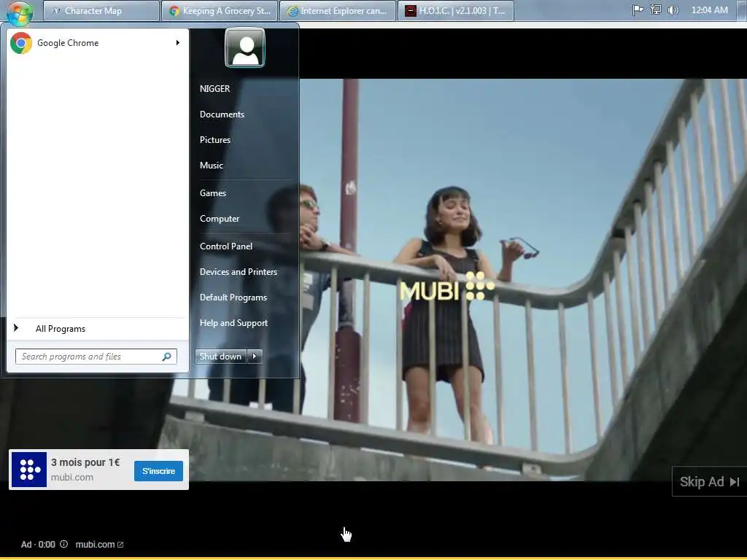
Task: Click the user account picture
Action: pyautogui.click(x=245, y=47)
